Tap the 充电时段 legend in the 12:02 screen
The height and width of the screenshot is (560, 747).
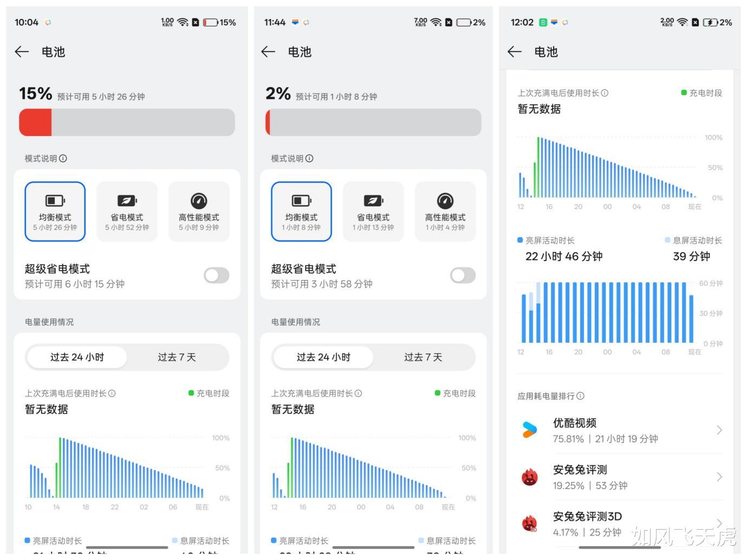pyautogui.click(x=701, y=93)
